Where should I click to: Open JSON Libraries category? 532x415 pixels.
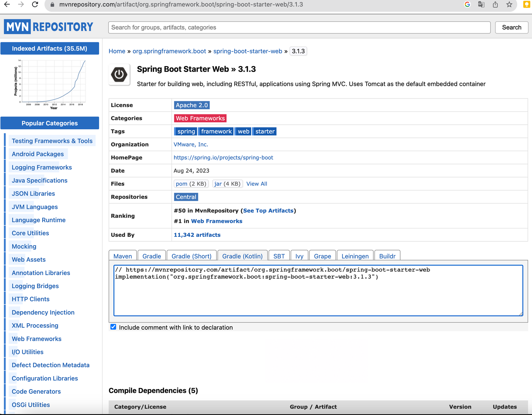[x=33, y=193]
